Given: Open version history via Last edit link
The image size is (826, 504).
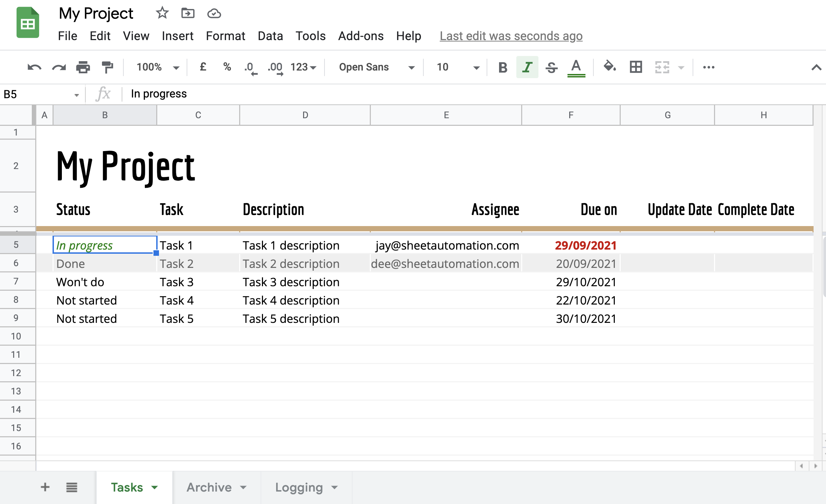Looking at the screenshot, I should tap(511, 36).
